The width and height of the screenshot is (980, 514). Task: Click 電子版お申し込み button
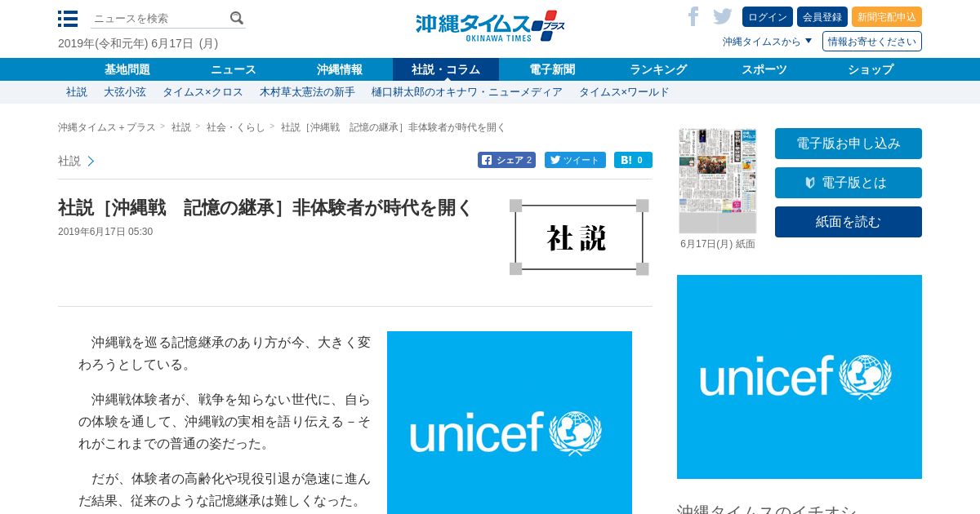tap(849, 144)
